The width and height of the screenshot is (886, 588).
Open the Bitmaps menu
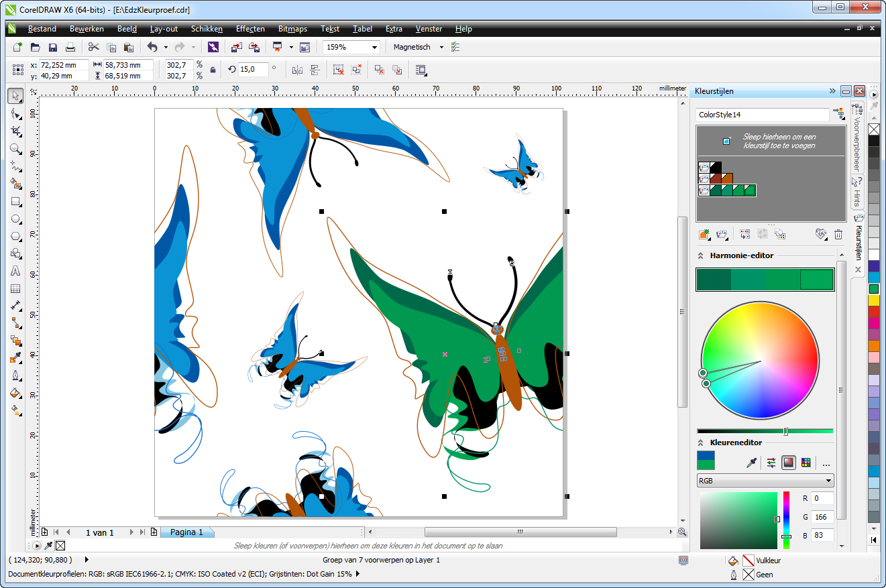click(292, 29)
